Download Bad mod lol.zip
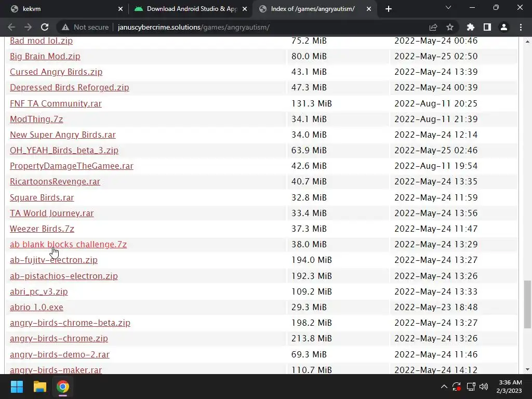Screen dimensions: 532x399 pyautogui.click(x=41, y=41)
